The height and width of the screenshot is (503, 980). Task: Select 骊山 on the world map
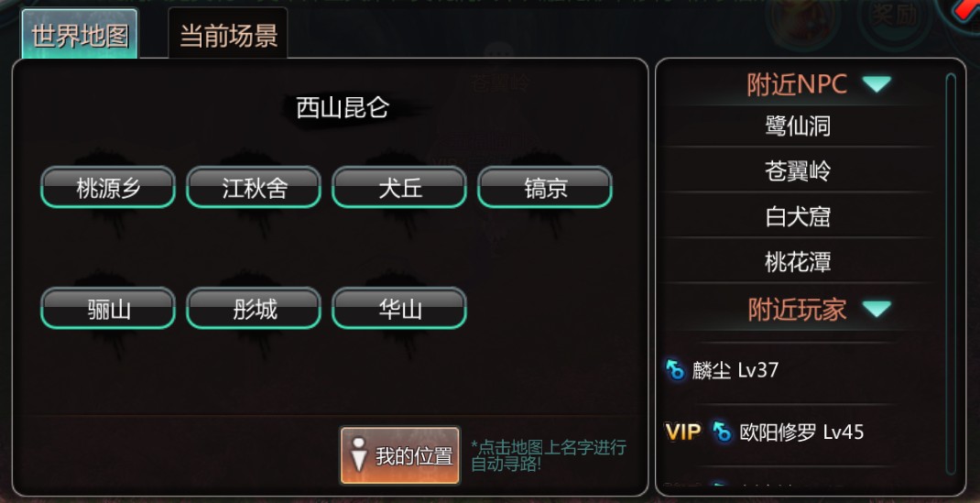(108, 308)
